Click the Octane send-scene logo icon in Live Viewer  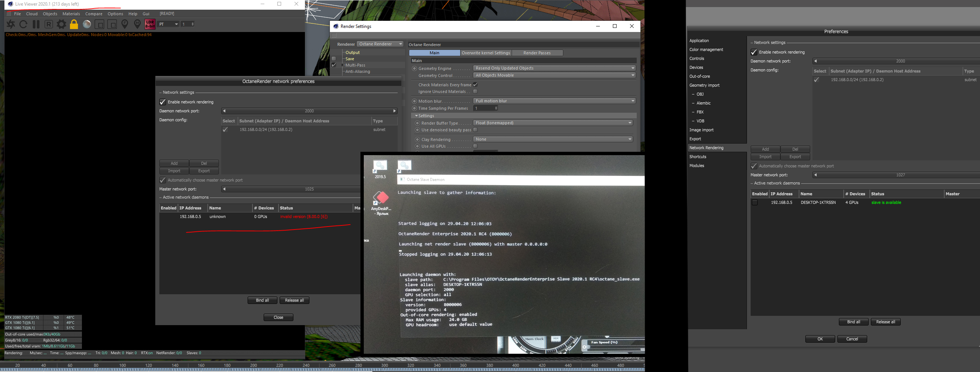pos(11,24)
